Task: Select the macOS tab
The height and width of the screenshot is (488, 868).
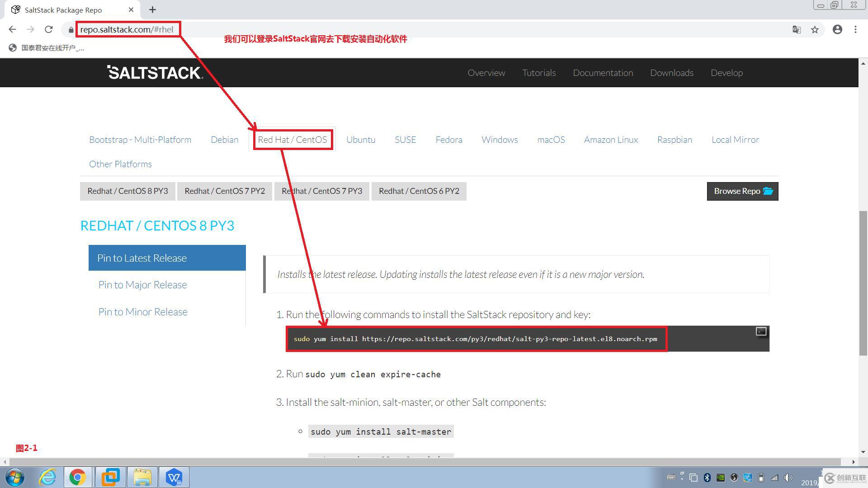Action: (551, 140)
